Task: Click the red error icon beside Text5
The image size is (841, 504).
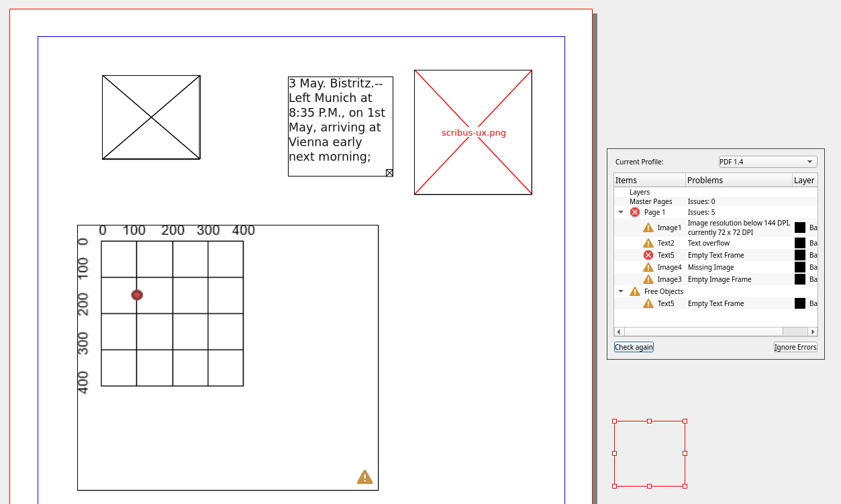Action: (648, 255)
